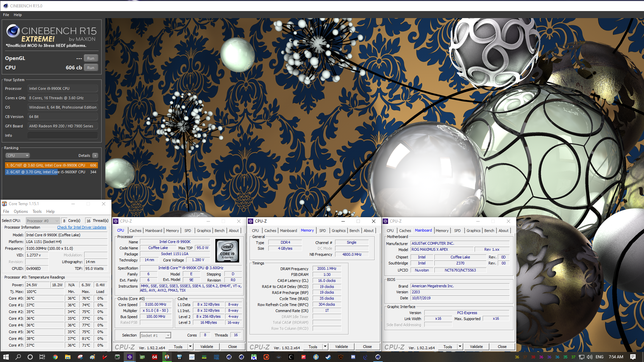Select ranking row i9-9900K 606
This screenshot has width=644, height=362.
51,165
